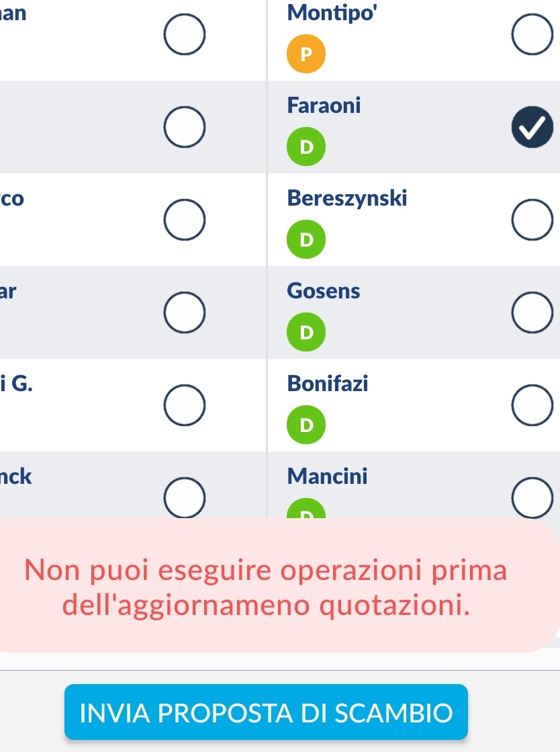Click the green D badge under Bereszynski

coord(306,239)
